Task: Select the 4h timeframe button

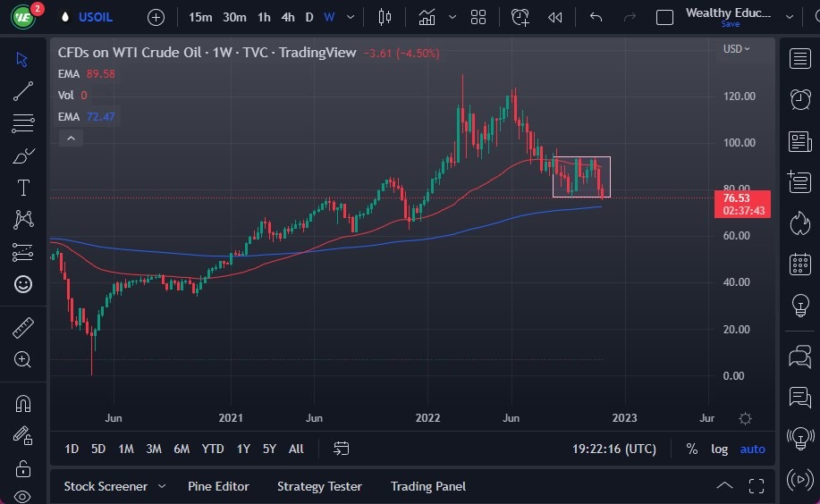Action: 287,17
